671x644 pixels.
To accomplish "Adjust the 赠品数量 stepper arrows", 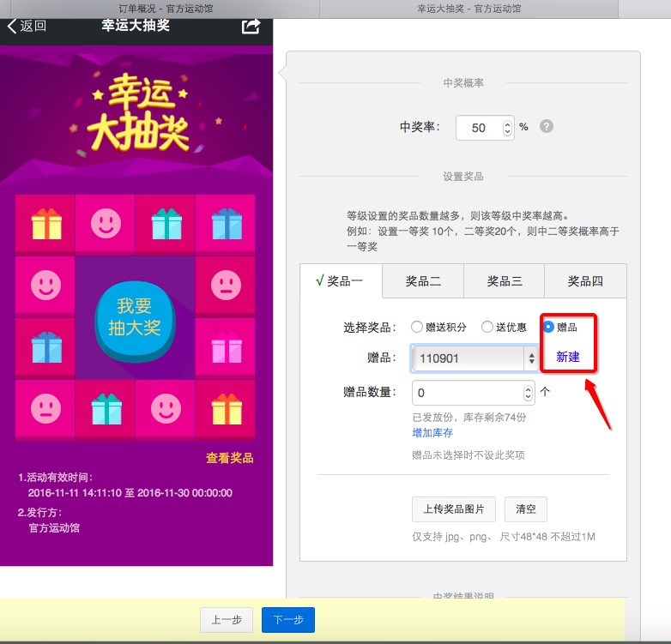I will pos(528,393).
